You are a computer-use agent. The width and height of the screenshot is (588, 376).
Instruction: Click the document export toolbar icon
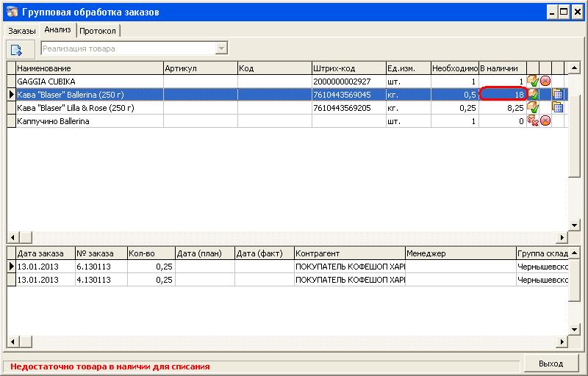pos(16,49)
